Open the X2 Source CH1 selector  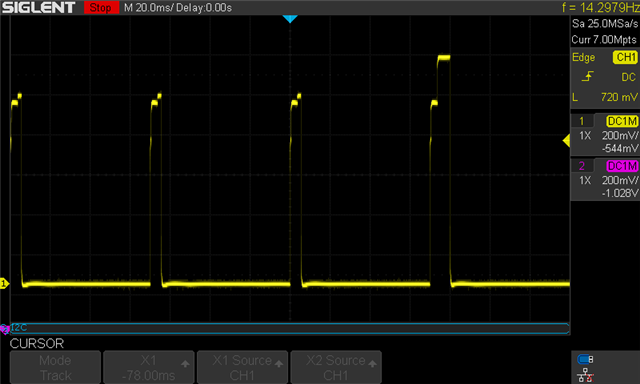click(x=336, y=367)
